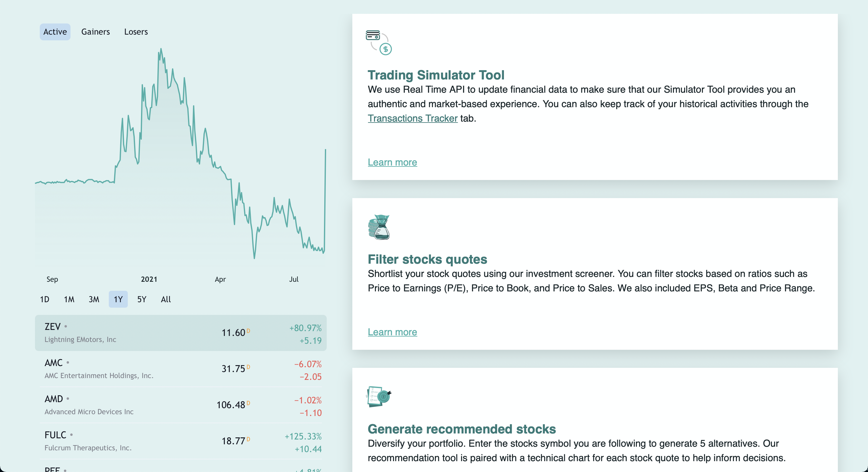Click the checklist target recommended stocks icon
868x472 pixels.
coord(379,396)
